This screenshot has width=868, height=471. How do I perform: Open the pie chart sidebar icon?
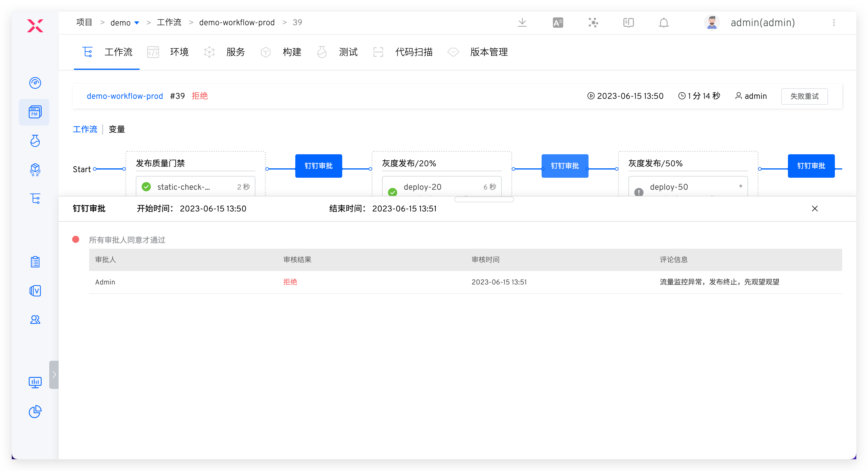[35, 411]
